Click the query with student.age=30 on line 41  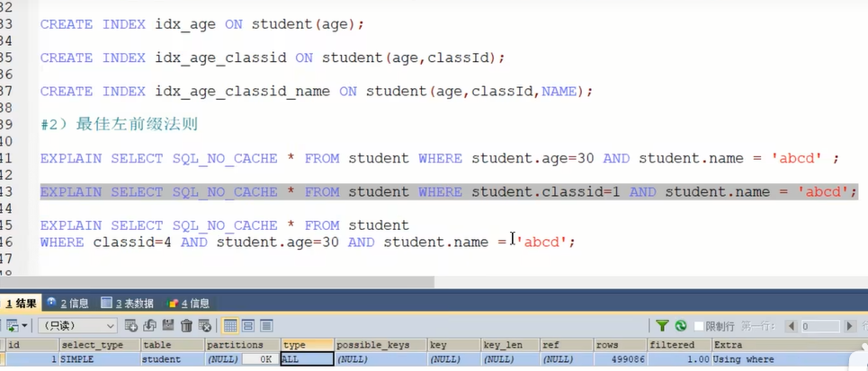(x=440, y=159)
